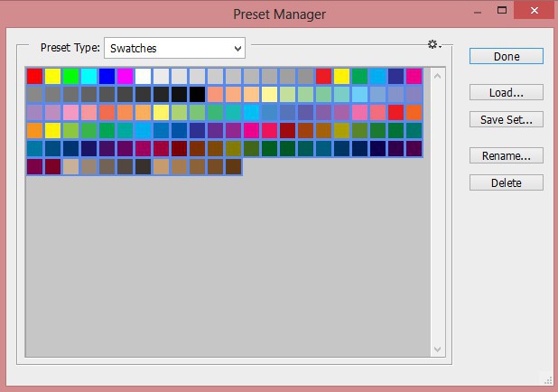Open the gear flyout menu of Preset Manager
This screenshot has width=558, height=392.
434,44
